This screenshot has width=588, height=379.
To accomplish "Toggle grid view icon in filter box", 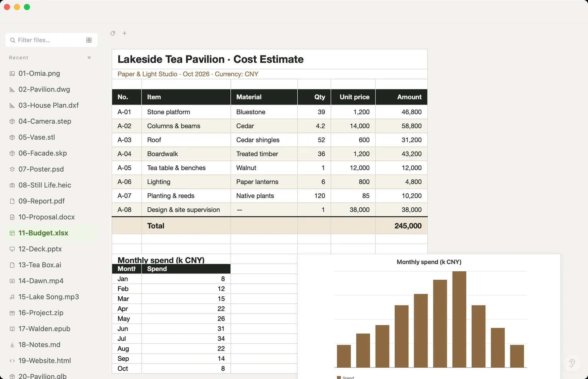I will point(89,40).
